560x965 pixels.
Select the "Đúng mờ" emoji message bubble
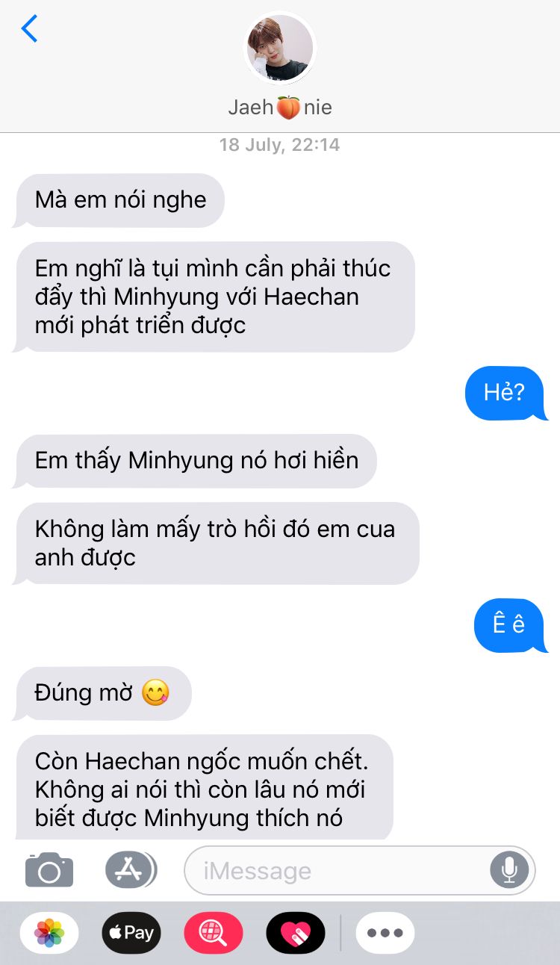tap(103, 693)
